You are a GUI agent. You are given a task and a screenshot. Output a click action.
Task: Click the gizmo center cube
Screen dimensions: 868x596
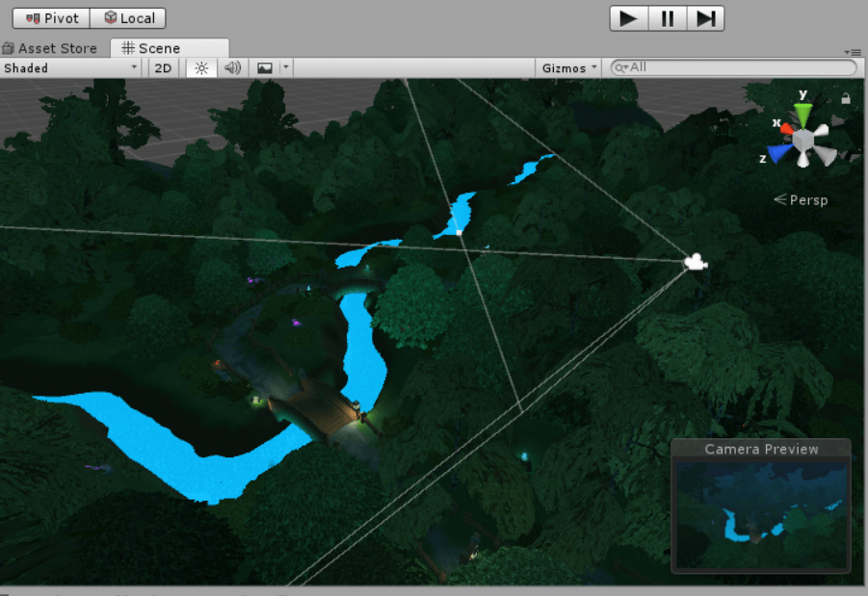[x=802, y=141]
